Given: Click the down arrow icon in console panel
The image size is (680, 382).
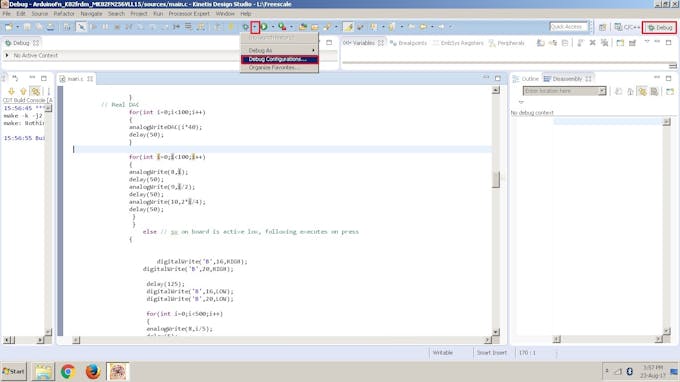Looking at the screenshot, I should click(11, 91).
